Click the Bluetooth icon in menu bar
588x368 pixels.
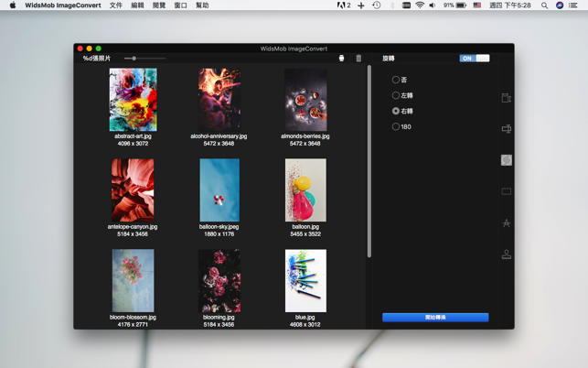(x=392, y=5)
